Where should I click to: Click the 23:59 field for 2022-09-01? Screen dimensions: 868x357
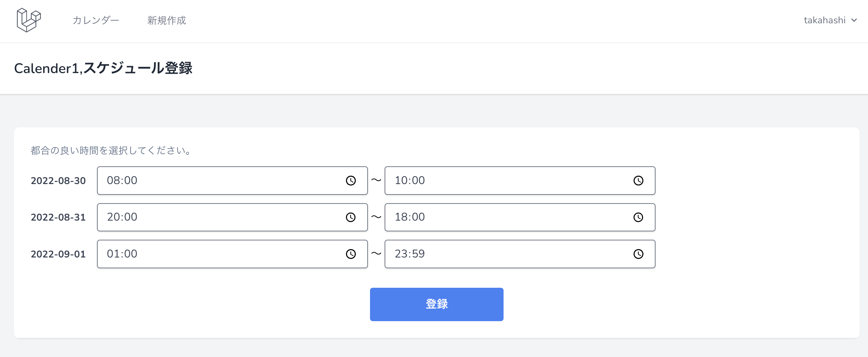487,254
